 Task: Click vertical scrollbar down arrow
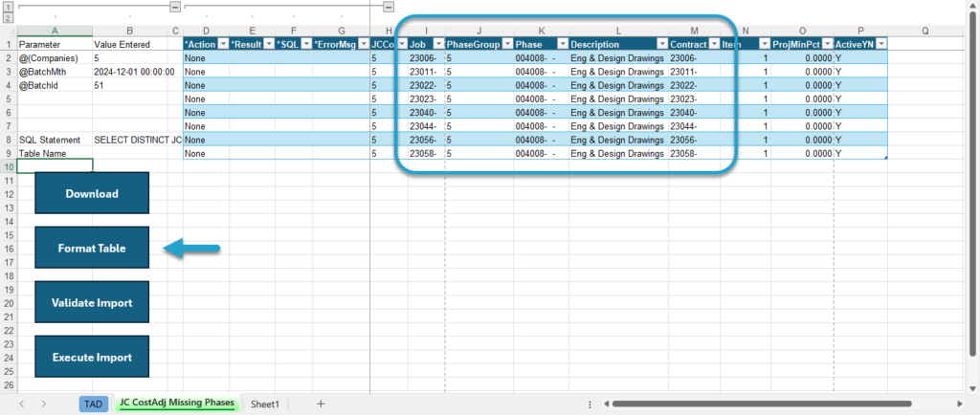coord(972,387)
